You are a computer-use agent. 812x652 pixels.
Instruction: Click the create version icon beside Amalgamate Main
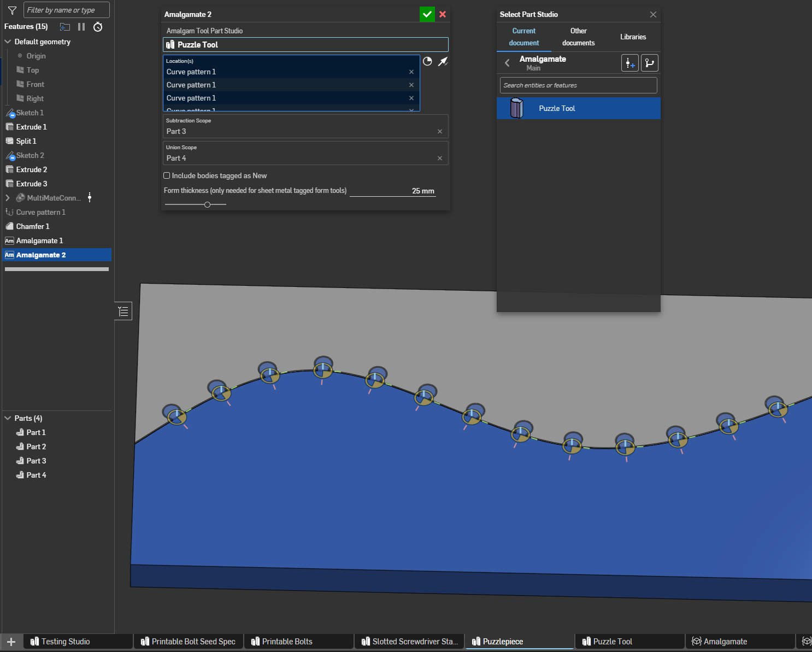[x=630, y=63]
